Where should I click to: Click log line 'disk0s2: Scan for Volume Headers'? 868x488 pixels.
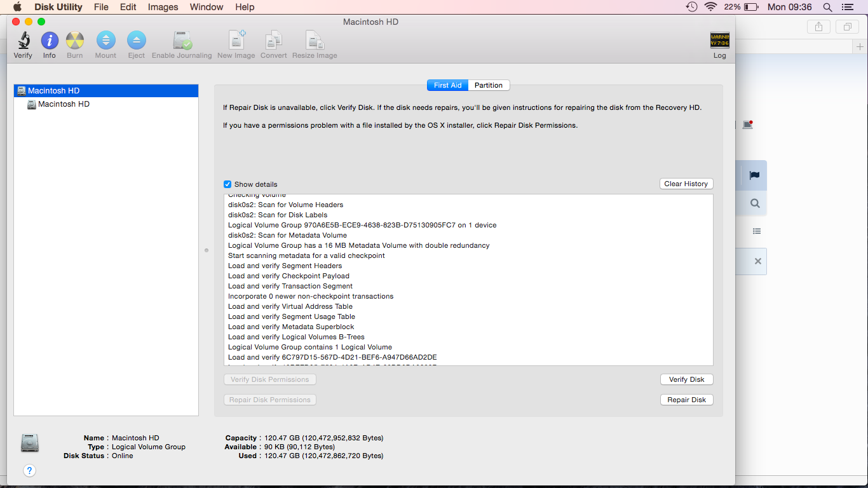(286, 205)
